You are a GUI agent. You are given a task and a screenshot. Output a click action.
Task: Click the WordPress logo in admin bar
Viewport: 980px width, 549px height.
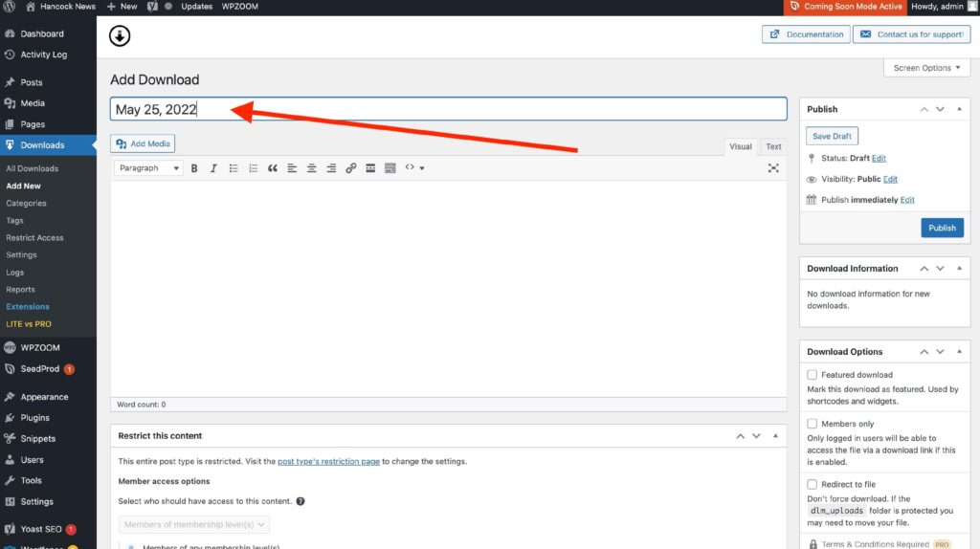pyautogui.click(x=11, y=7)
